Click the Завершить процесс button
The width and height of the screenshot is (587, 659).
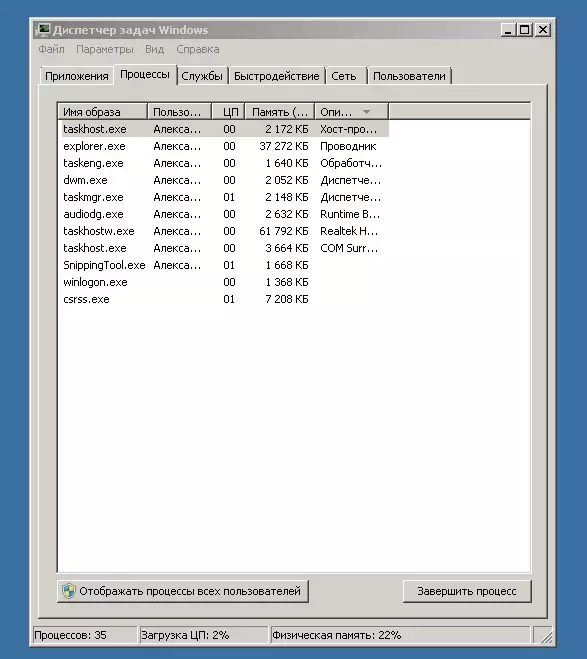tap(467, 591)
